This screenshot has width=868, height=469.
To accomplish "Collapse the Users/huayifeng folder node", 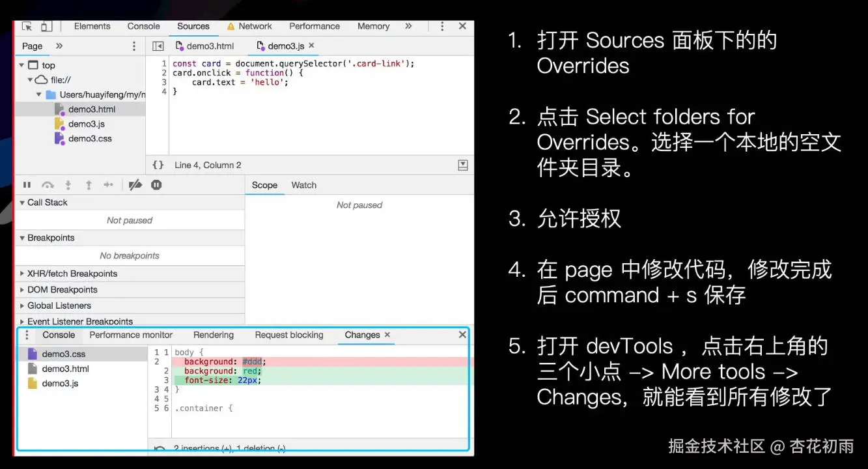I will point(39,94).
